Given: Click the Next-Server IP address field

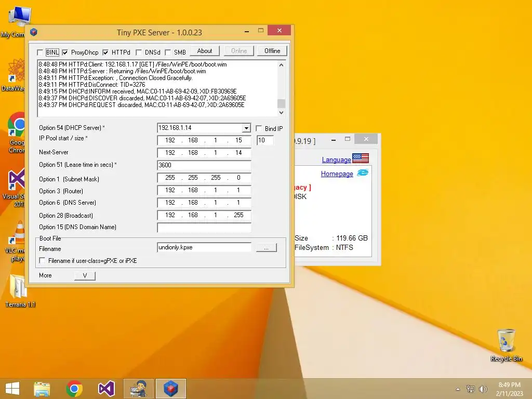Looking at the screenshot, I should click(x=204, y=153).
